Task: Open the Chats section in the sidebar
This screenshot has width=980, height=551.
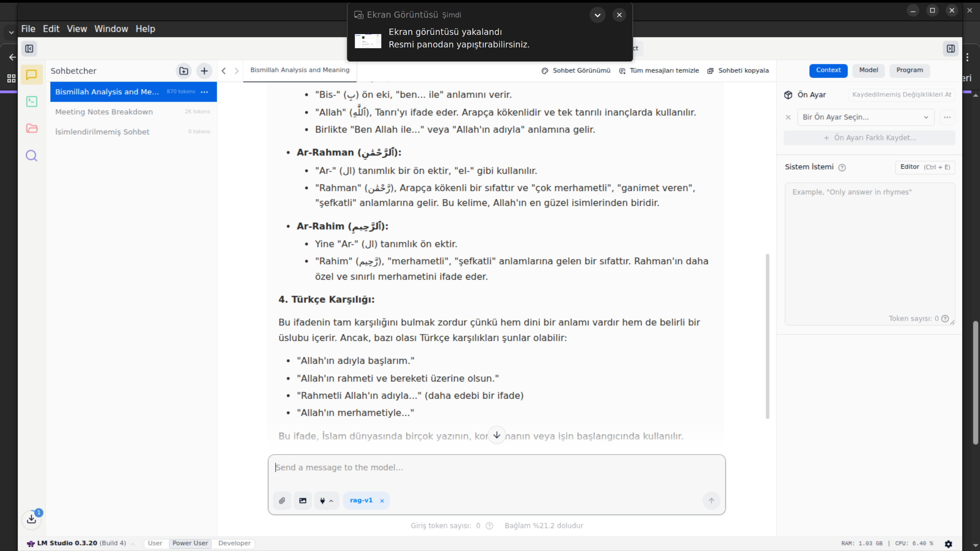Action: pyautogui.click(x=31, y=75)
